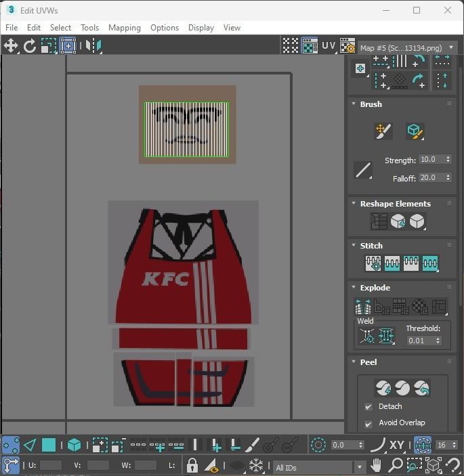Screen dimensions: 464x476
Task: Toggle show map background icon
Action: pyautogui.click(x=310, y=46)
